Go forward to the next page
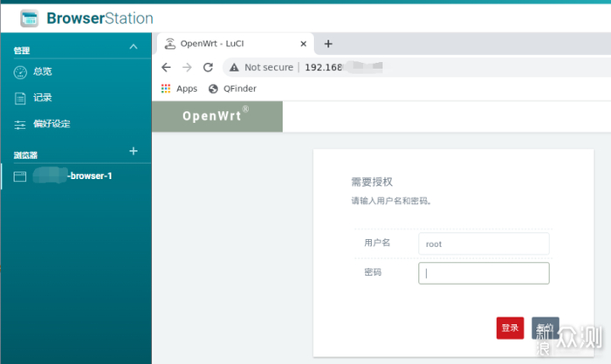 (187, 67)
